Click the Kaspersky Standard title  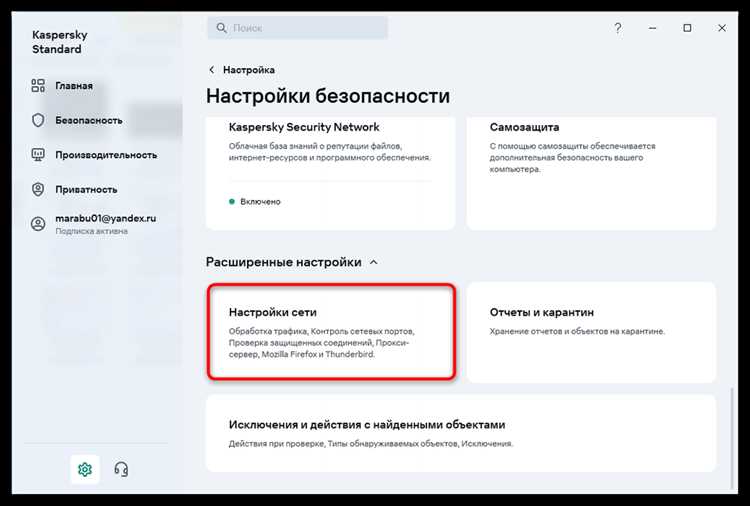point(60,42)
